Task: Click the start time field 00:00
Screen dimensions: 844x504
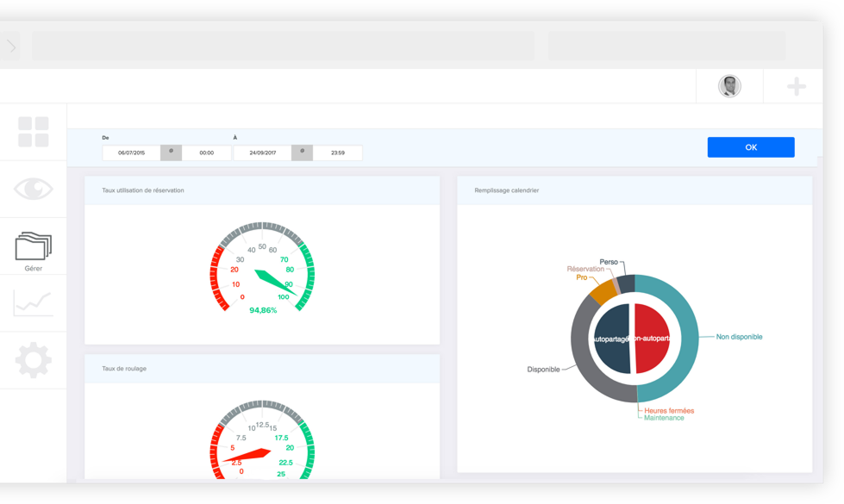Action: pos(207,152)
